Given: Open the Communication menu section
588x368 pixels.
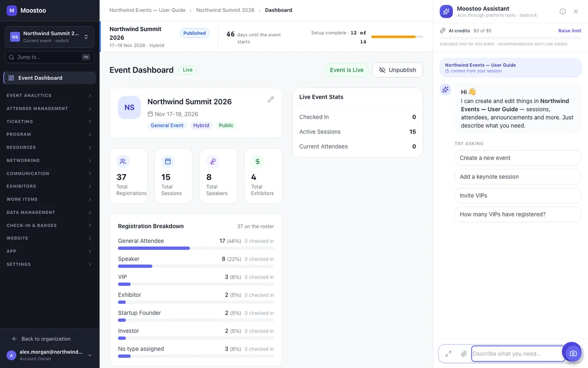Looking at the screenshot, I should pos(49,173).
